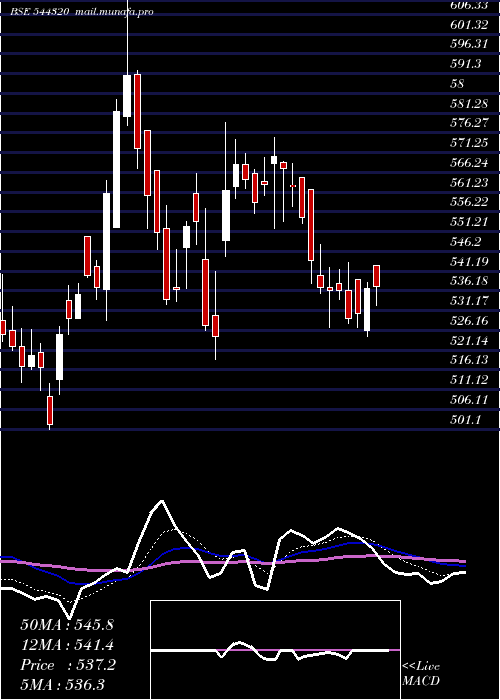Click the Price : 537.2 value
Image resolution: width=500 pixels, height=700 pixels.
tap(68, 665)
